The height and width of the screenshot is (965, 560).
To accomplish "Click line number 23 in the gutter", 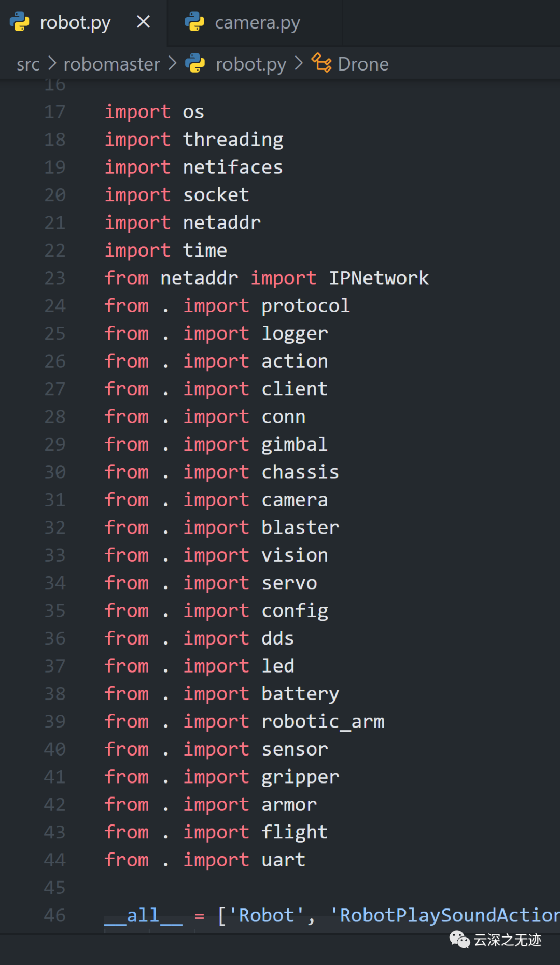I will pyautogui.click(x=55, y=278).
